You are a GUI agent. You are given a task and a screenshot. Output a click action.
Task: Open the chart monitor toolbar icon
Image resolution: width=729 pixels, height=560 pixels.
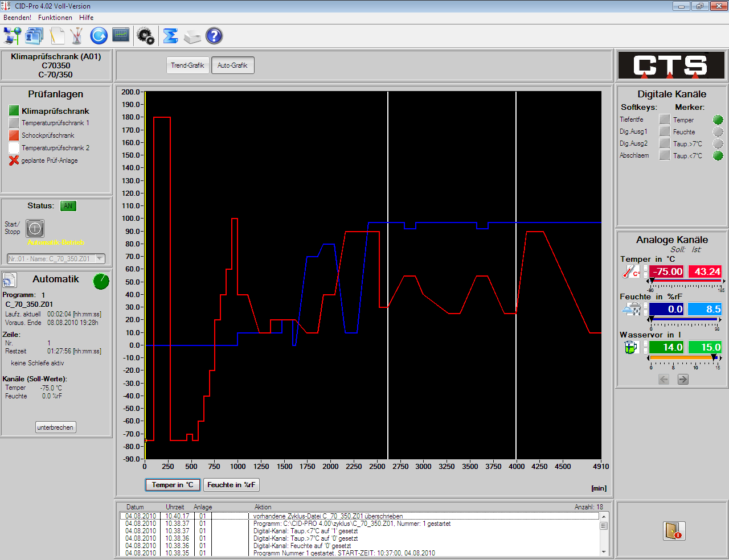coord(121,35)
